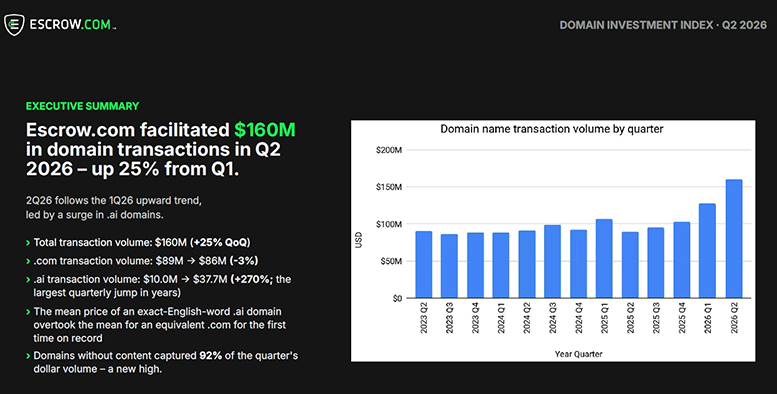Click 'time on record' text
This screenshot has width=777, height=394.
[68, 338]
